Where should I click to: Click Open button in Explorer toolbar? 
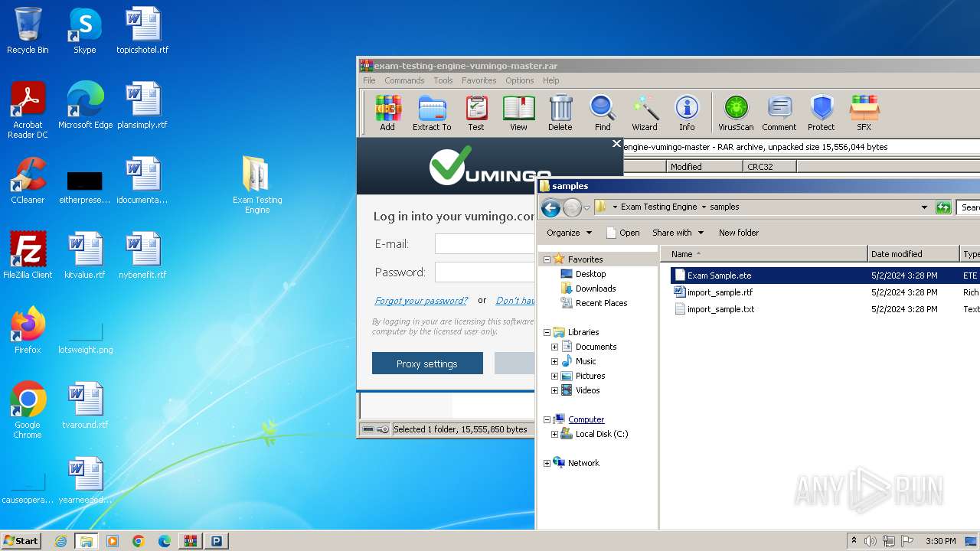coord(623,233)
